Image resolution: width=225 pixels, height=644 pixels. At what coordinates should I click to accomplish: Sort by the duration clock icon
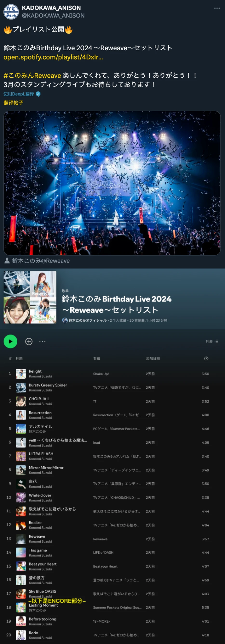[206, 358]
